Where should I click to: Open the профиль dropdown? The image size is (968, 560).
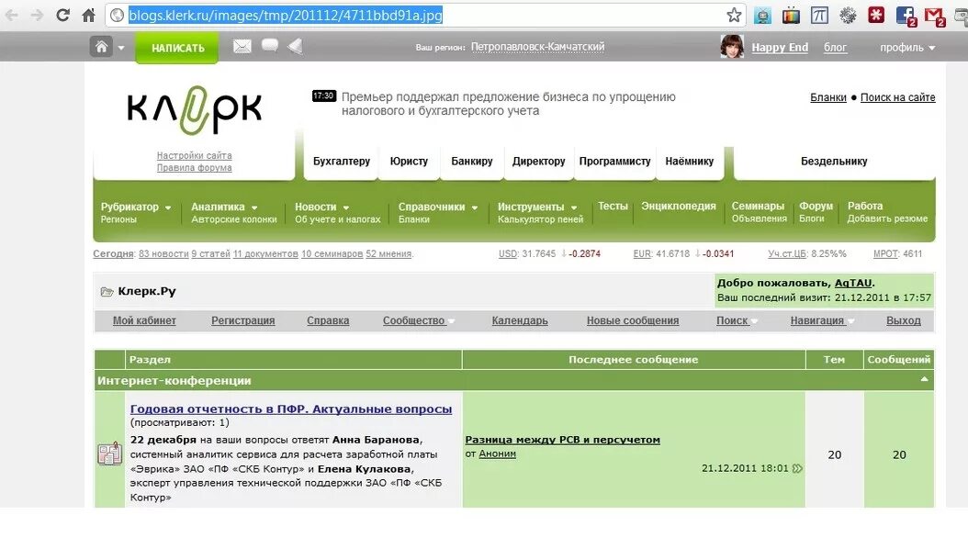pyautogui.click(x=907, y=48)
